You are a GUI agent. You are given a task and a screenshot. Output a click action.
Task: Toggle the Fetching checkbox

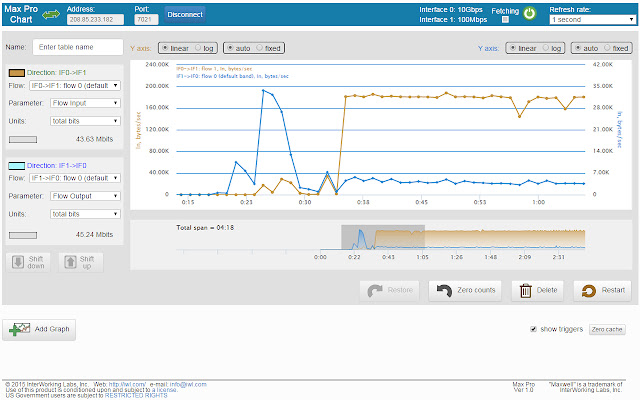[x=505, y=20]
